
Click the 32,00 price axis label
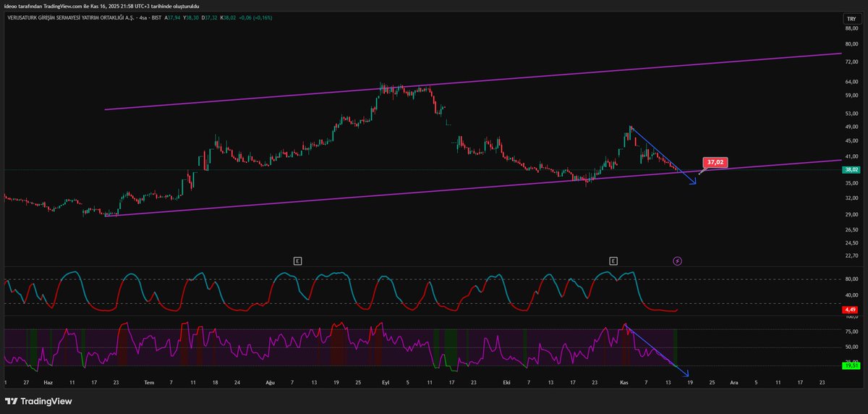[x=851, y=198]
